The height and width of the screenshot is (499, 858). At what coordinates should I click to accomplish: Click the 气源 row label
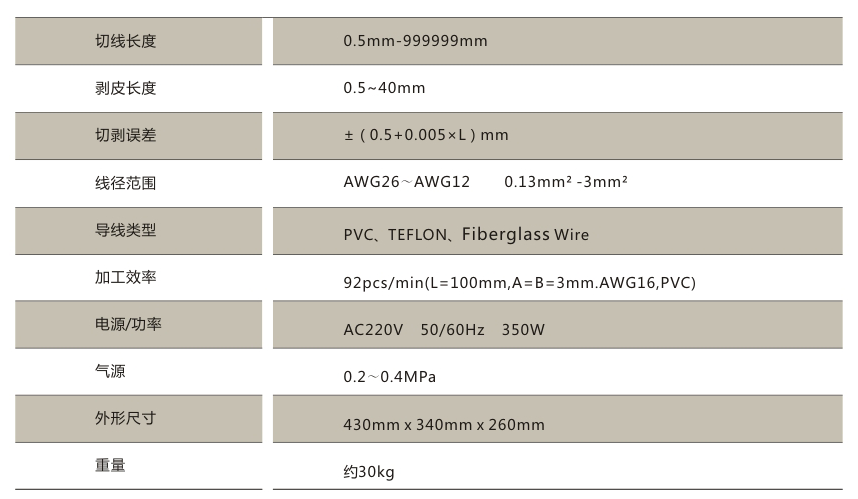110,372
